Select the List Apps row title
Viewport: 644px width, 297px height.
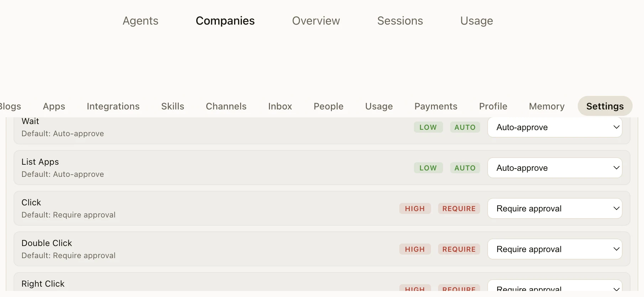tap(40, 162)
